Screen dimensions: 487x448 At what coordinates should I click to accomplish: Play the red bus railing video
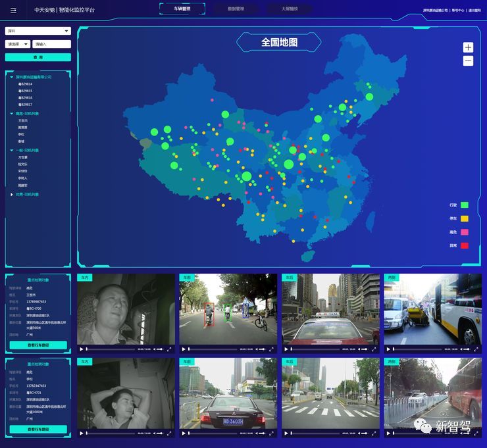388,434
